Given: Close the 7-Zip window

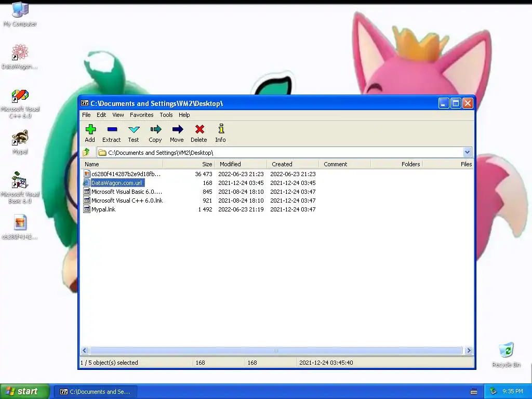Looking at the screenshot, I should click(468, 103).
